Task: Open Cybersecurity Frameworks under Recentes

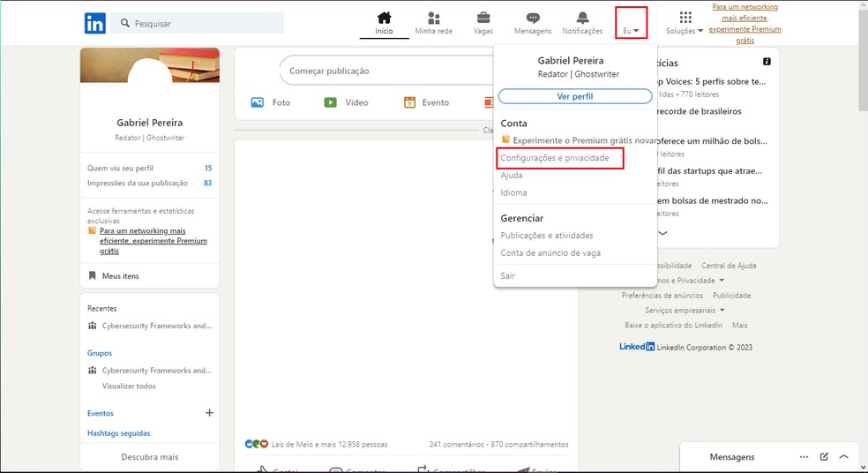Action: [157, 326]
